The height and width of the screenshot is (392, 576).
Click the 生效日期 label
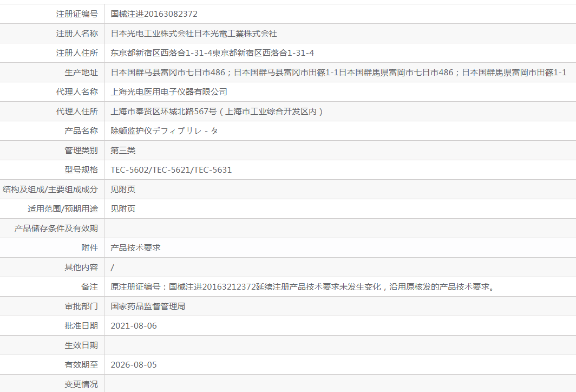coord(81,345)
